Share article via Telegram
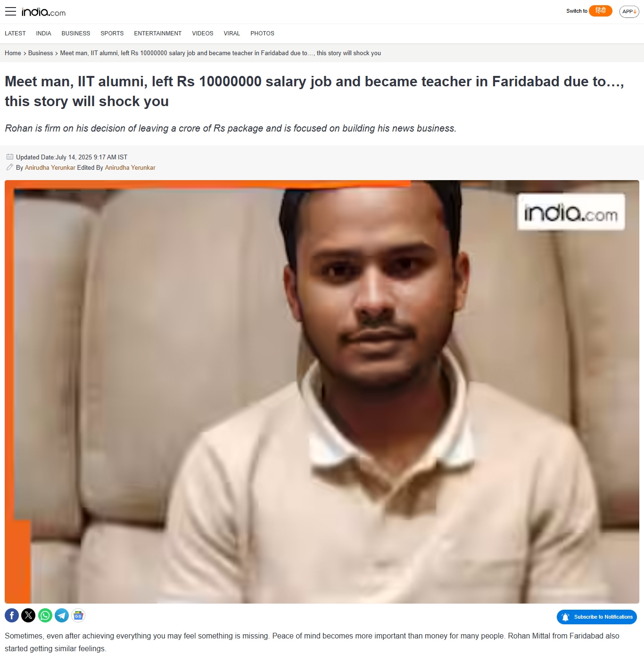 click(x=62, y=615)
